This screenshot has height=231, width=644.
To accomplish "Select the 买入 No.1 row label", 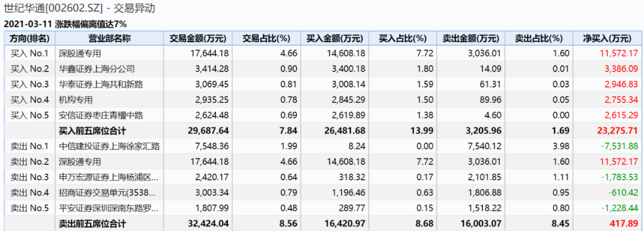I will click(x=29, y=53).
